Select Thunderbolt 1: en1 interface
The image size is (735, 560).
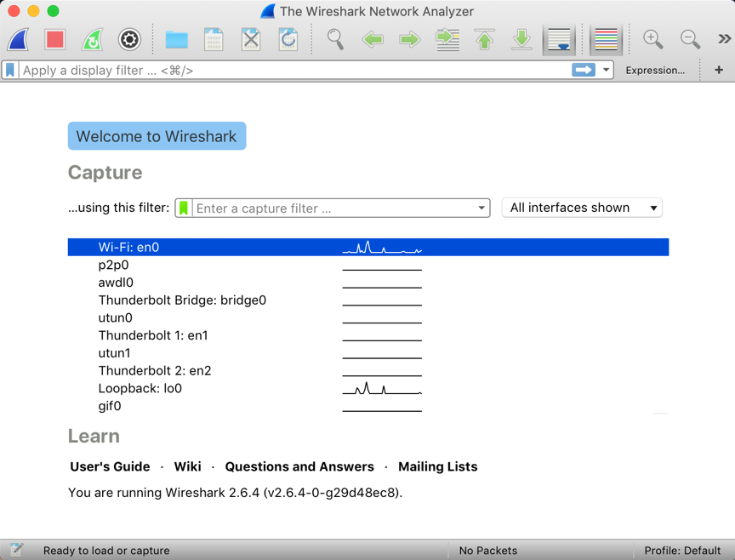(368, 335)
